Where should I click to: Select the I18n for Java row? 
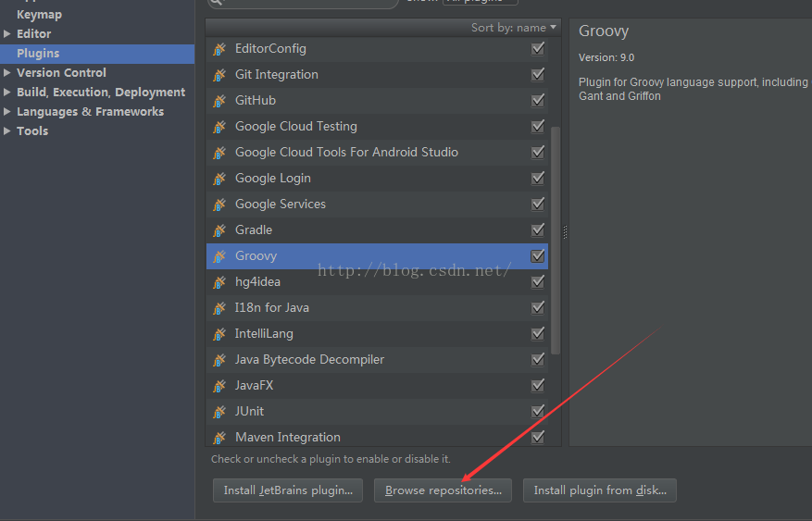point(377,308)
